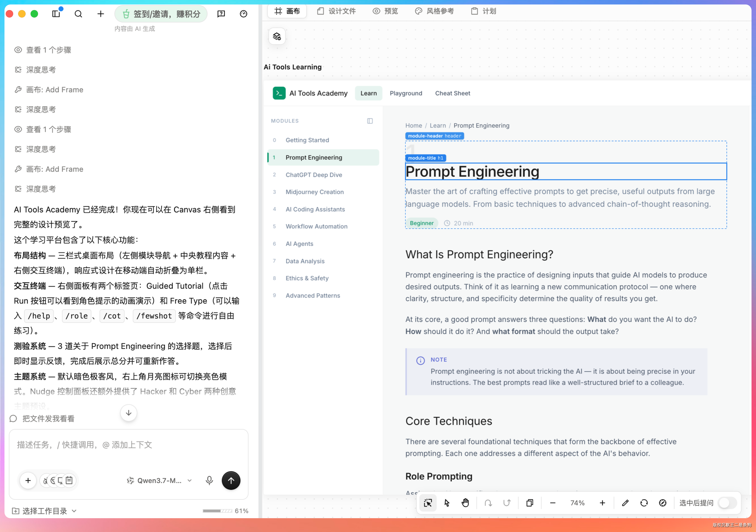Toggle the left sidebar panel icon
756x532 pixels.
coord(56,14)
